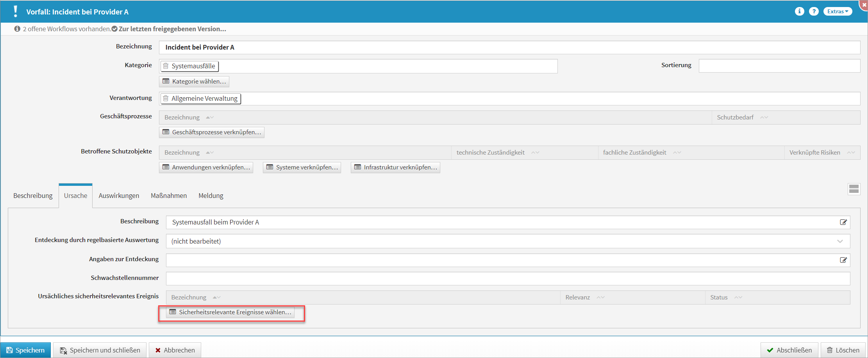Screen dimensions: 868x358
Task: Close the incident dialog with X
Action: coord(864,4)
